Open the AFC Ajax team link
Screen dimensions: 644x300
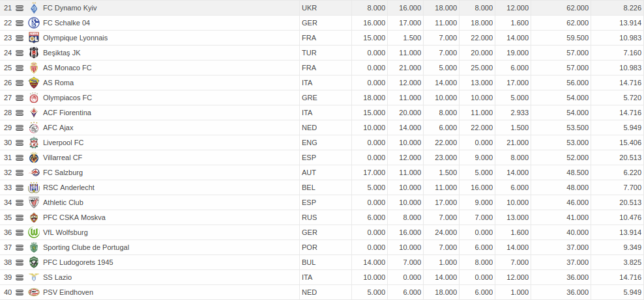(58, 128)
